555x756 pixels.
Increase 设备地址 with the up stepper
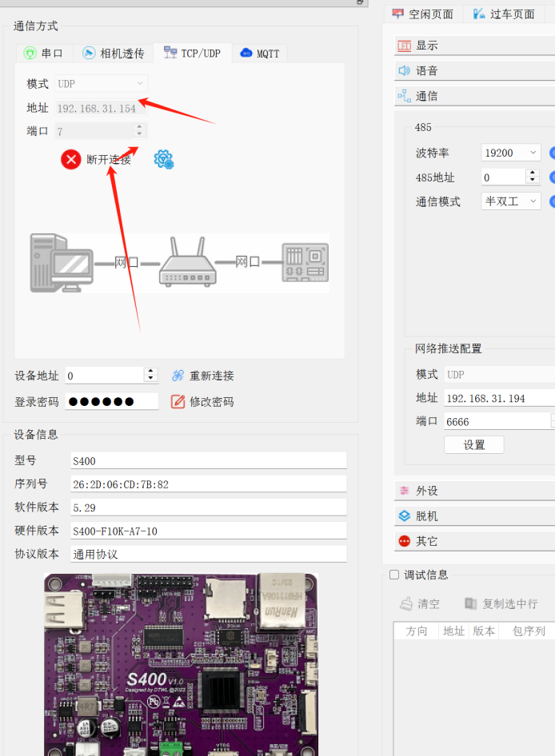151,372
